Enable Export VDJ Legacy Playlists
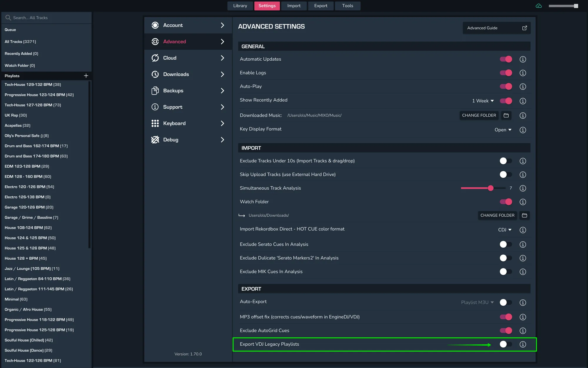This screenshot has height=368, width=588. 505,344
